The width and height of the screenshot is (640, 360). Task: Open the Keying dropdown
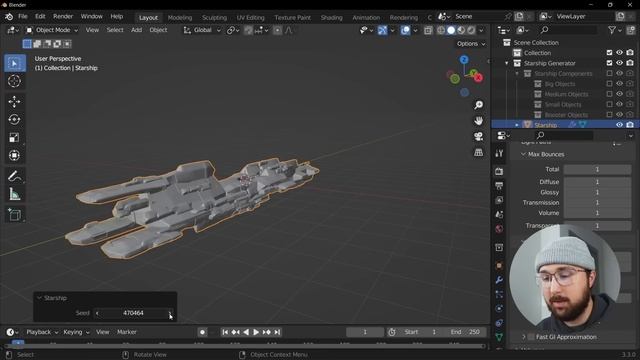click(76, 332)
